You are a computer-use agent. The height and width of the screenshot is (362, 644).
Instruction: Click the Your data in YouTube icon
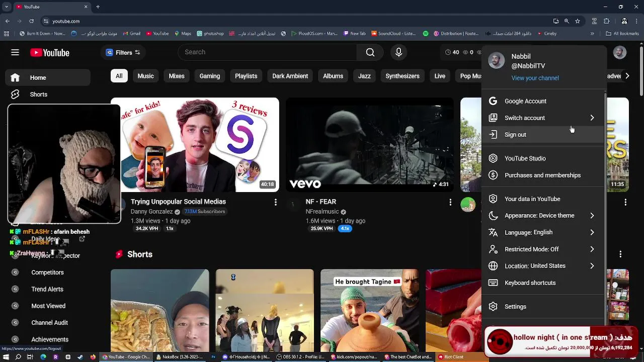click(493, 199)
